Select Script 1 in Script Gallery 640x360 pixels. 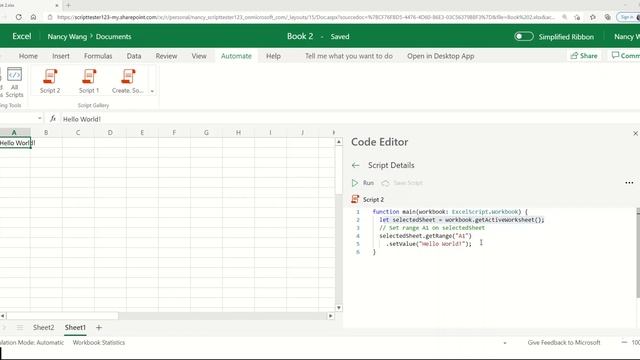click(x=89, y=81)
